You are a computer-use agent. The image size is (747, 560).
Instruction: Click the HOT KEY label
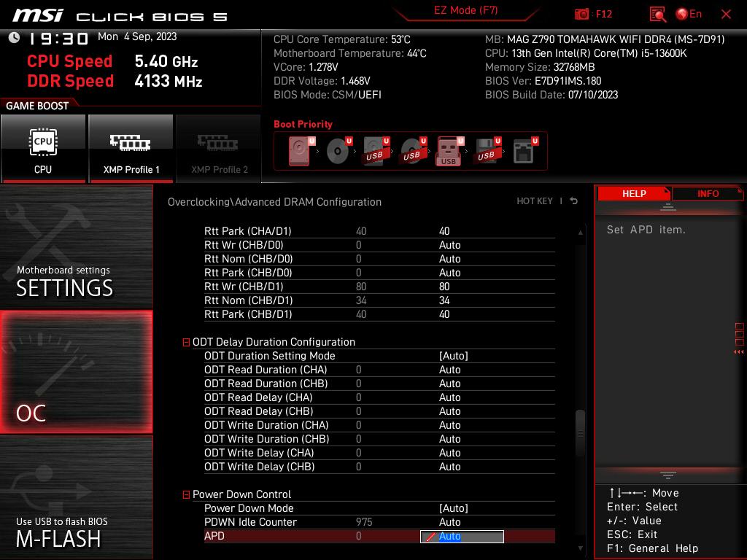(535, 201)
